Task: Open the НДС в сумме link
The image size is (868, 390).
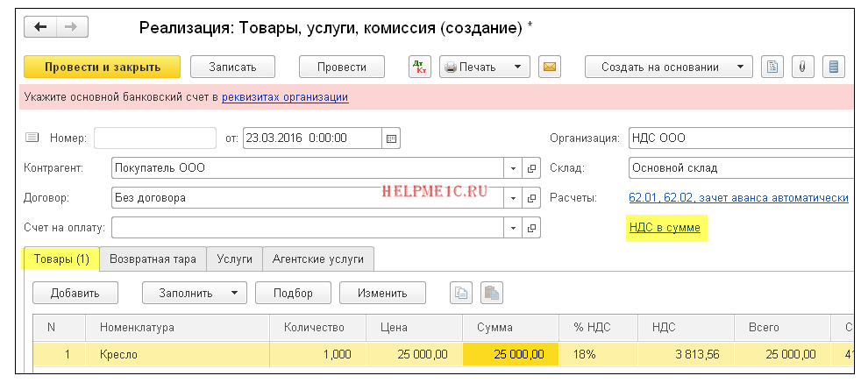Action: tap(665, 227)
